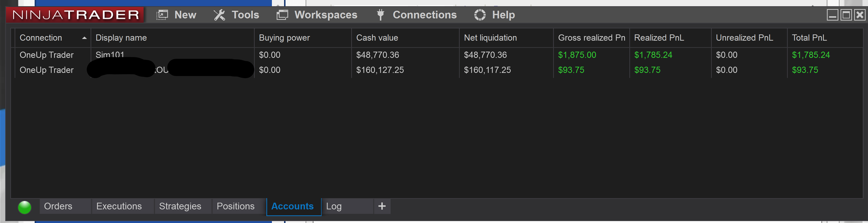Click the NinjaTrader logo
The height and width of the screenshot is (223, 868).
[x=75, y=15]
